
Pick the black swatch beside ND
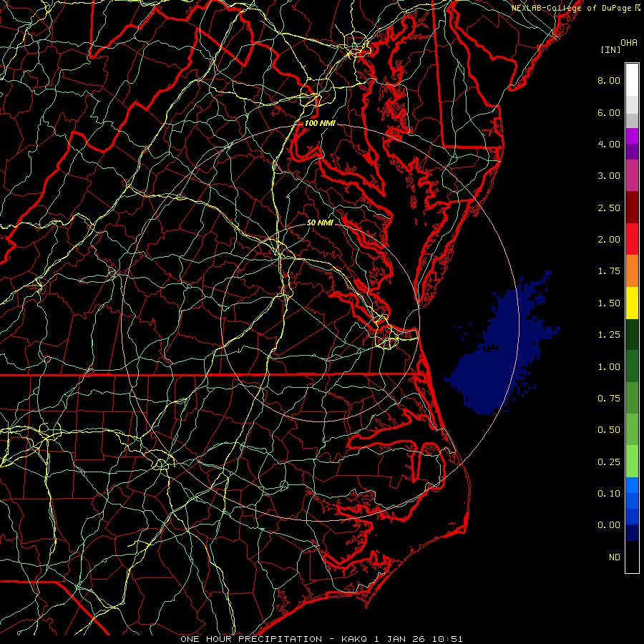coord(632,557)
